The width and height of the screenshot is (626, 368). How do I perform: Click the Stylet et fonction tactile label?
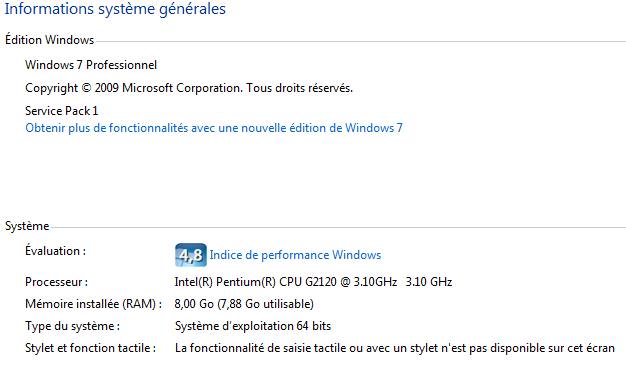[90, 348]
